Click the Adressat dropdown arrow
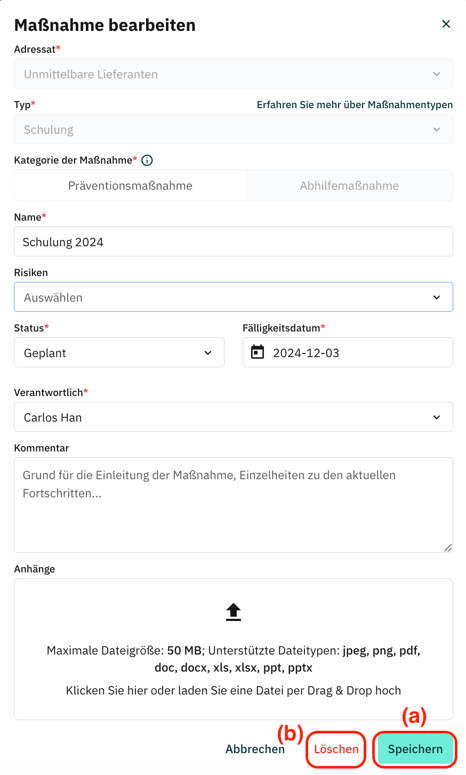Screen dimensions: 466x775 pyautogui.click(x=436, y=74)
